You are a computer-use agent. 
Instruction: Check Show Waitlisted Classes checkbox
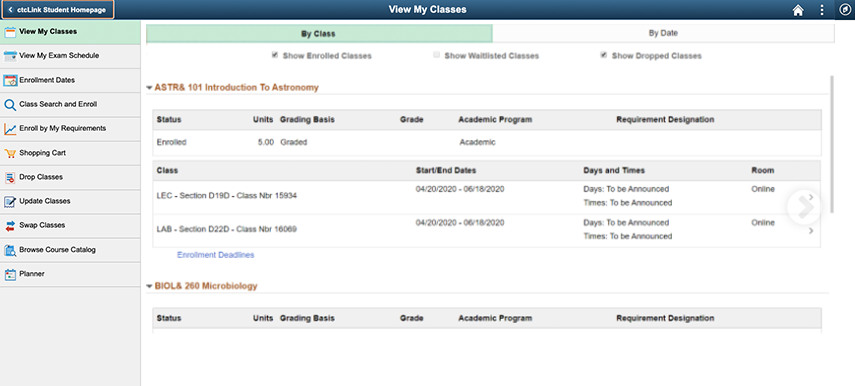pyautogui.click(x=436, y=55)
